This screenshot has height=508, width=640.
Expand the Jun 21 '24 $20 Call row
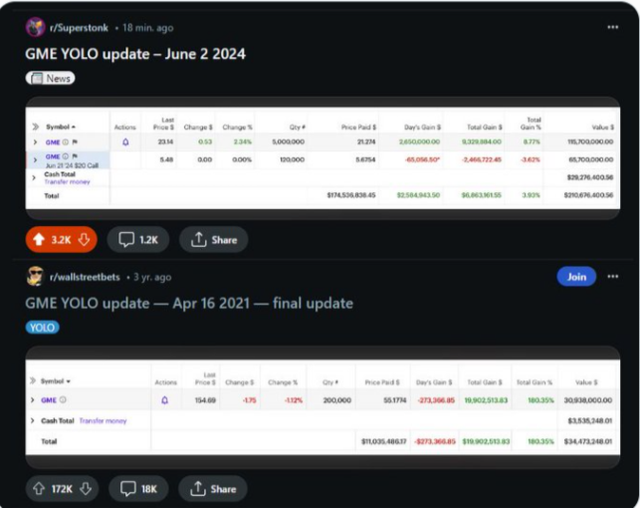click(x=35, y=160)
